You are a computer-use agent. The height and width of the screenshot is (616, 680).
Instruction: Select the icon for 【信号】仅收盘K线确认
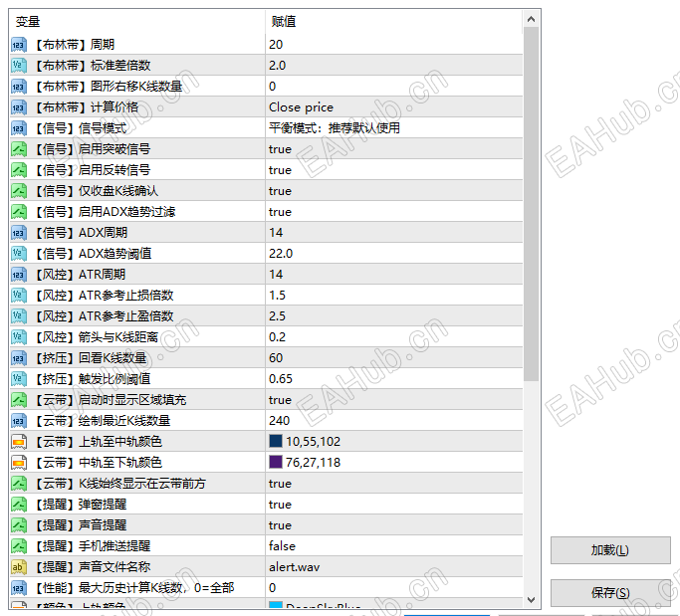coord(19,191)
